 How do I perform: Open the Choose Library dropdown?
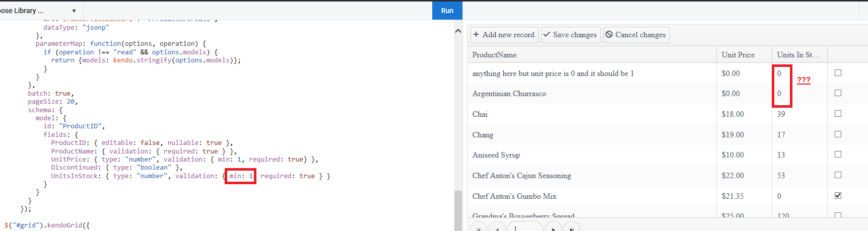pos(74,11)
